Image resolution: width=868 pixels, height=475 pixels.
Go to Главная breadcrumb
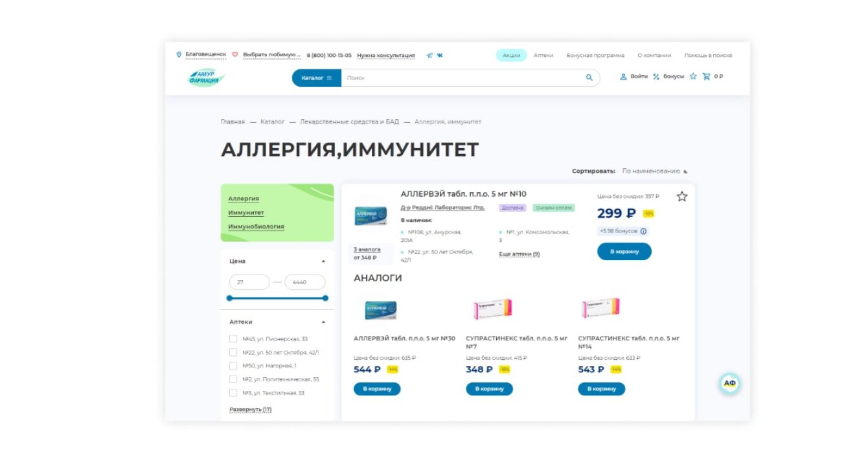click(x=233, y=122)
